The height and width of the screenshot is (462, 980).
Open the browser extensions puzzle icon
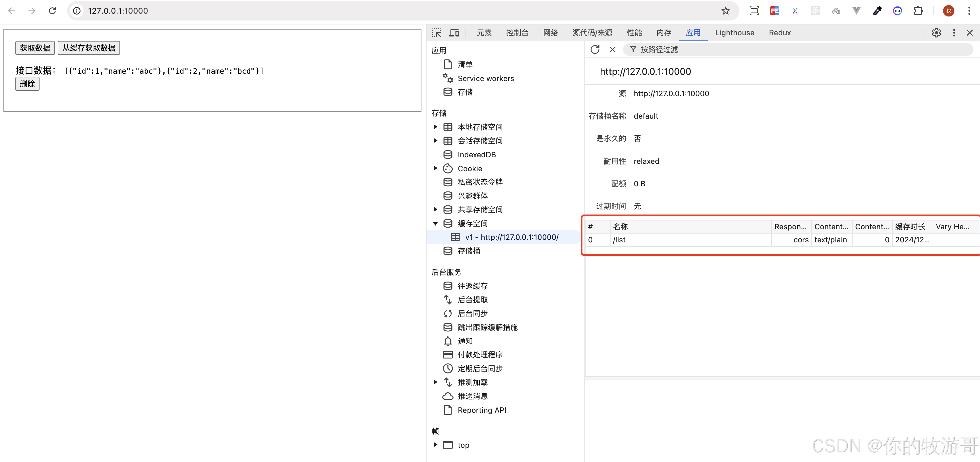pos(918,11)
